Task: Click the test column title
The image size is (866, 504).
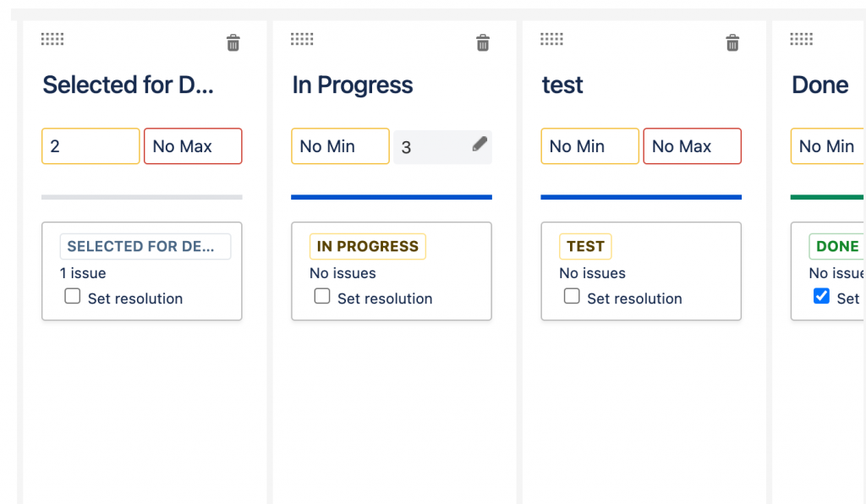Action: pyautogui.click(x=562, y=85)
